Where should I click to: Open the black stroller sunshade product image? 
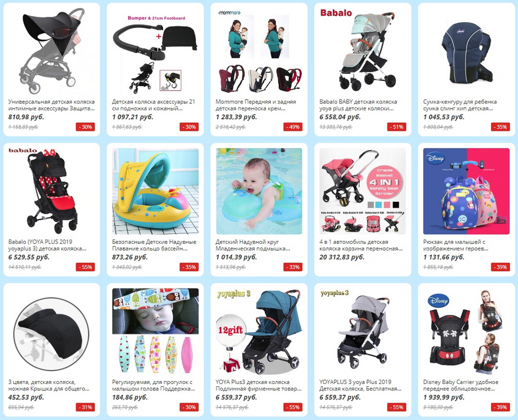[x=52, y=51]
